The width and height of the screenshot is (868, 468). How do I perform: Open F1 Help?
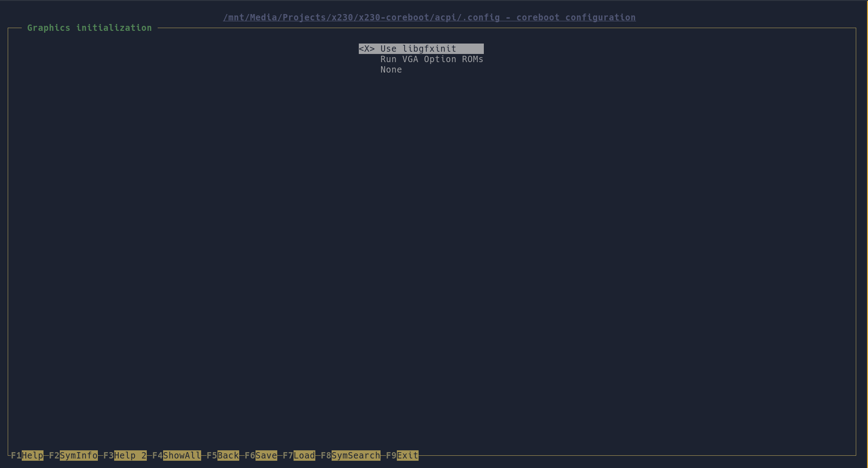[x=27, y=455]
